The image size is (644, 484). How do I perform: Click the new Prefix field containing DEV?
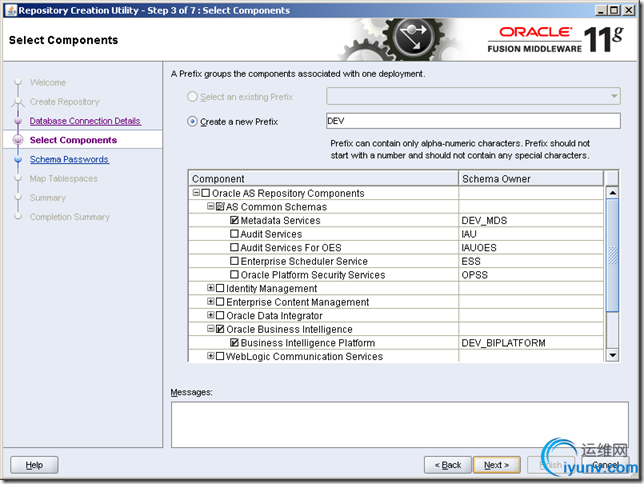coord(473,121)
